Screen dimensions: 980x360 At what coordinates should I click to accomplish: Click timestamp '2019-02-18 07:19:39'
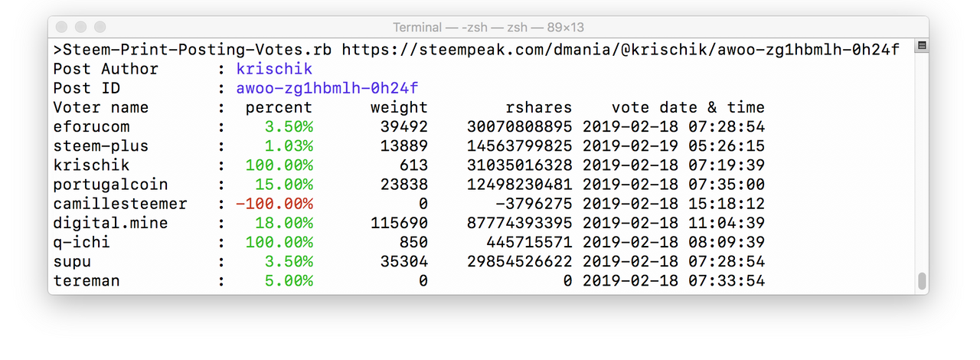point(674,165)
